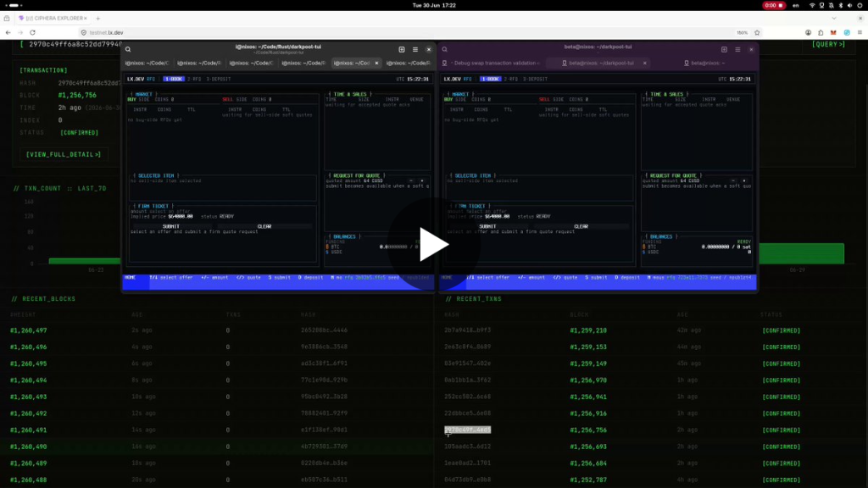This screenshot has width=868, height=488.
Task: Select the CIPHERA EXPLORER browser tab
Action: [53, 19]
